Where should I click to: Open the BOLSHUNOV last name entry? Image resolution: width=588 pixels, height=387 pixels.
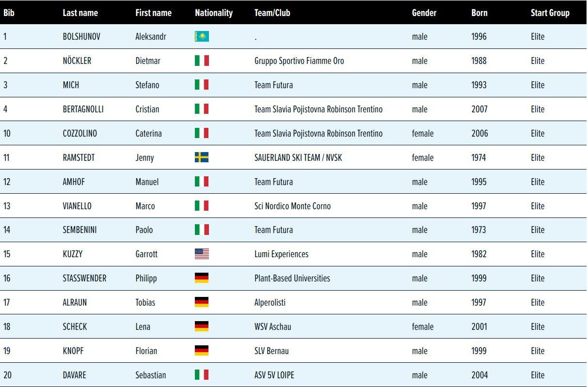pyautogui.click(x=81, y=37)
